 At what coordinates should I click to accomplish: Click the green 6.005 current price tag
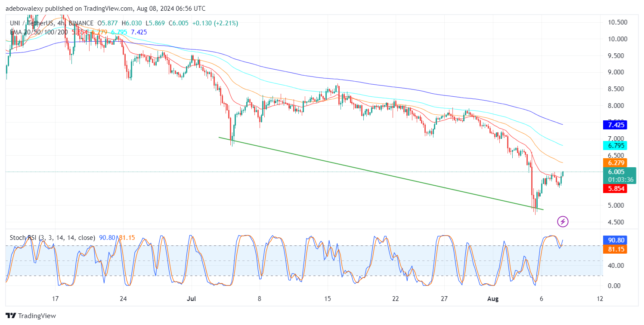(x=617, y=172)
